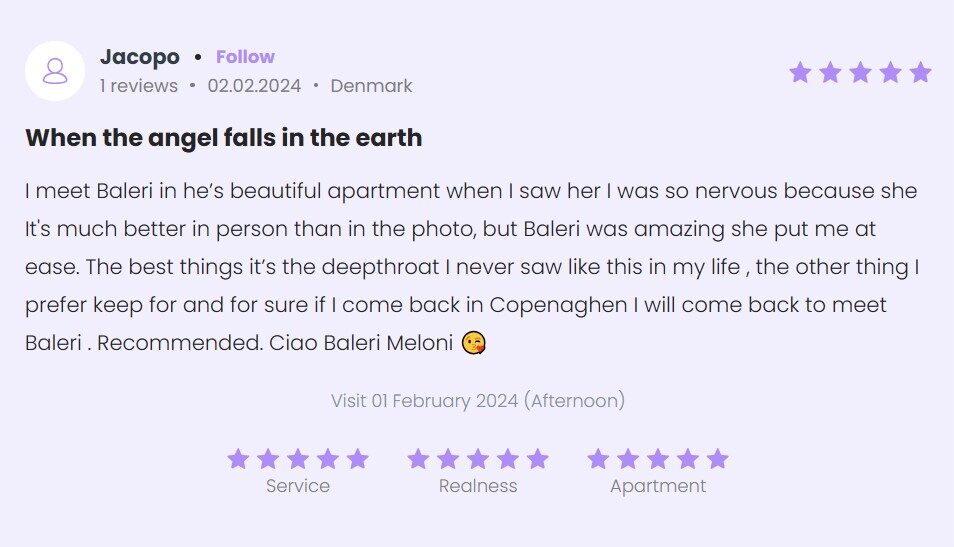Screen dimensions: 954x547
Task: Click the Denmark location label
Action: pos(371,86)
